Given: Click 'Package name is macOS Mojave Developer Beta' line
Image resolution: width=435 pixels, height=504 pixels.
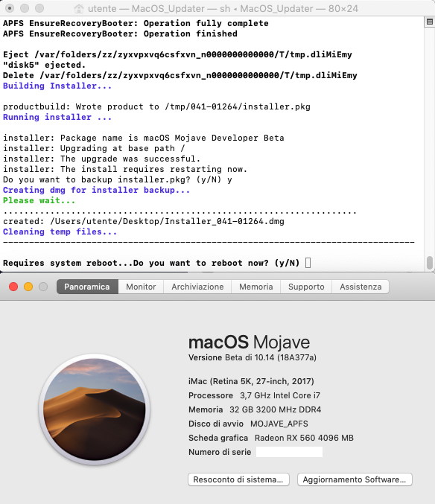Looking at the screenshot, I should [x=144, y=138].
